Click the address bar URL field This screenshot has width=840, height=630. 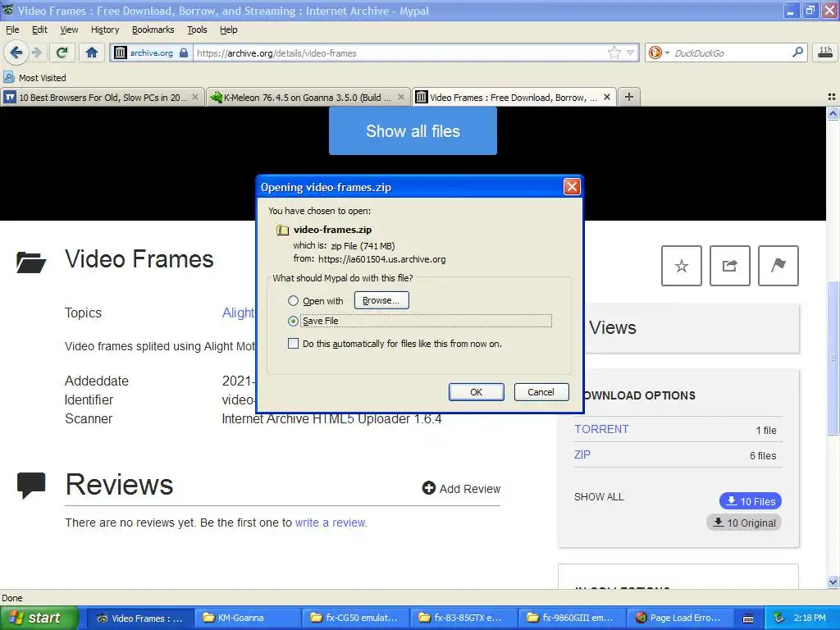click(399, 53)
